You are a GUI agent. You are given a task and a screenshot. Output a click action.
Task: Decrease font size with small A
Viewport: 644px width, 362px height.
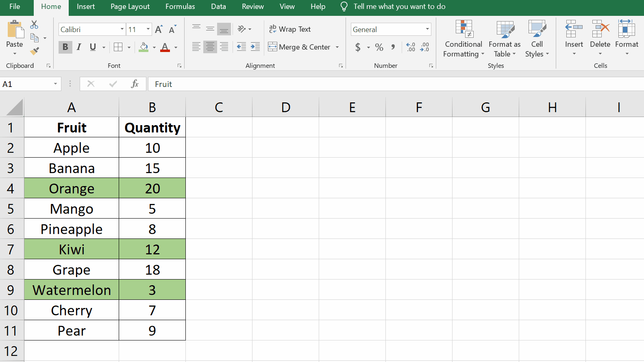(x=172, y=29)
